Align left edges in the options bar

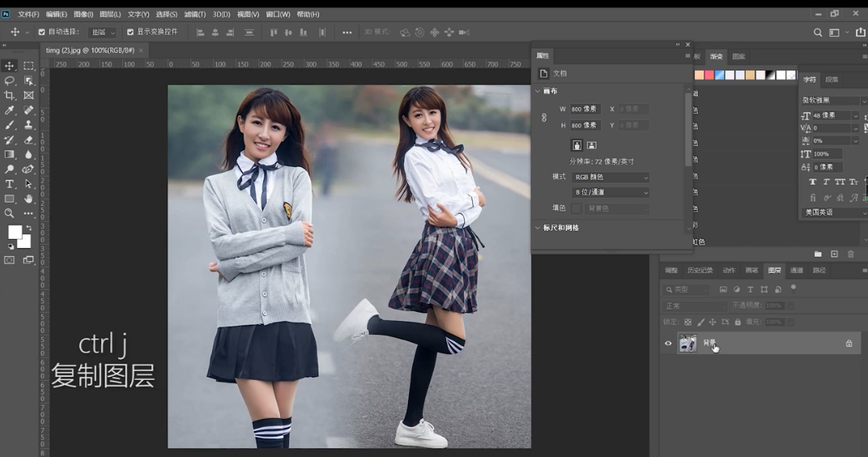[200, 32]
